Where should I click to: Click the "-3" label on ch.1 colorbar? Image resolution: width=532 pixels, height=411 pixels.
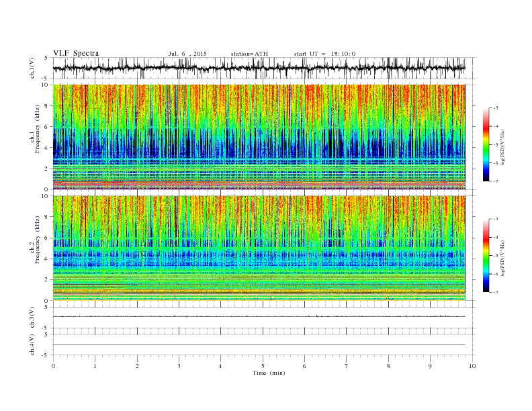click(x=496, y=108)
